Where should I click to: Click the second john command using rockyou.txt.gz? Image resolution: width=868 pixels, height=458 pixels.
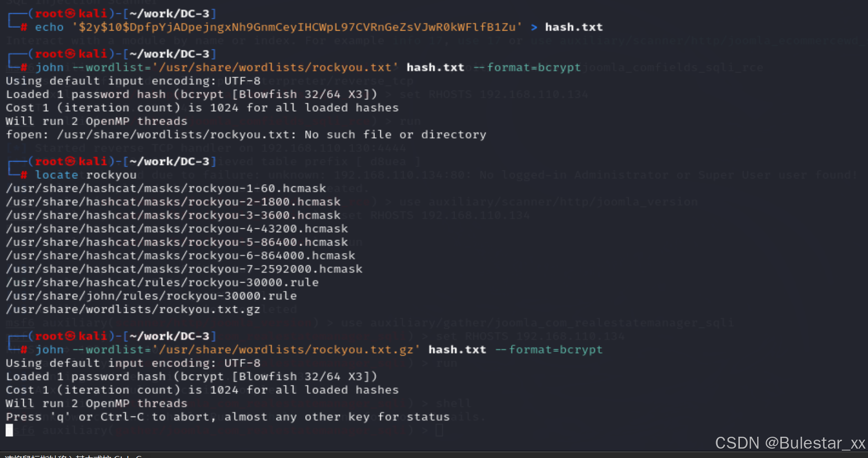319,349
